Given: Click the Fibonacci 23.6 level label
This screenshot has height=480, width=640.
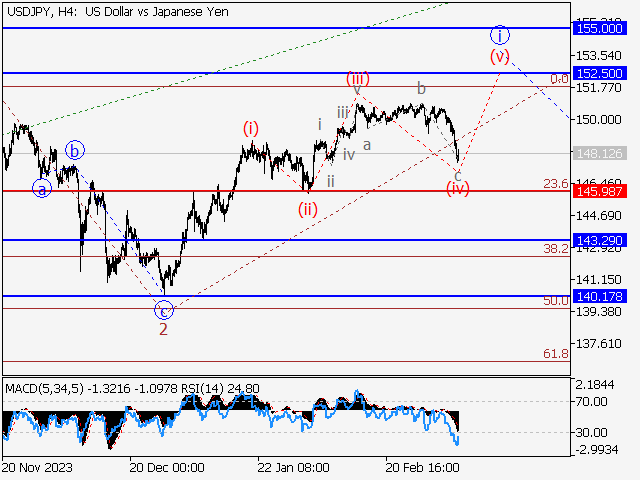Looking at the screenshot, I should point(556,184).
